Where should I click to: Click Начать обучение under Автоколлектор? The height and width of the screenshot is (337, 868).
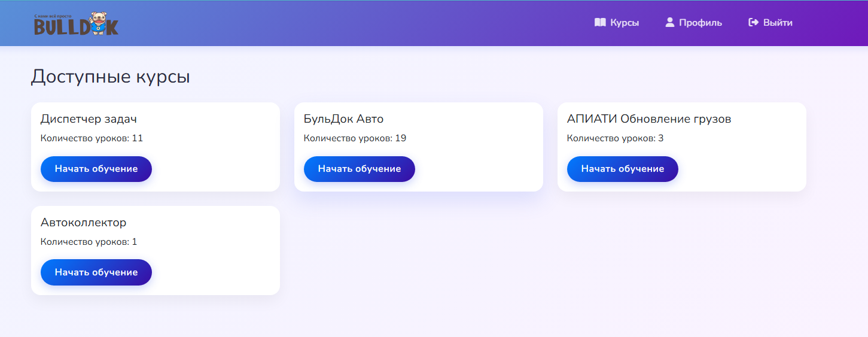point(96,272)
